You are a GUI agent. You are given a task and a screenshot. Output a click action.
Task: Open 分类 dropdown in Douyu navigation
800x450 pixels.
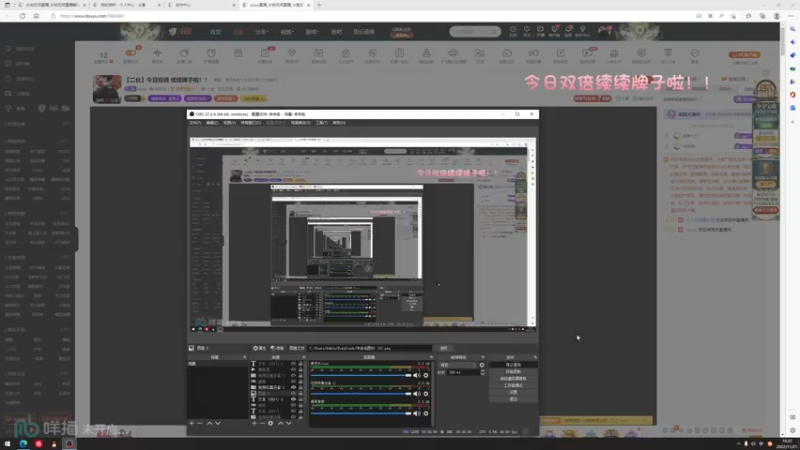point(262,32)
